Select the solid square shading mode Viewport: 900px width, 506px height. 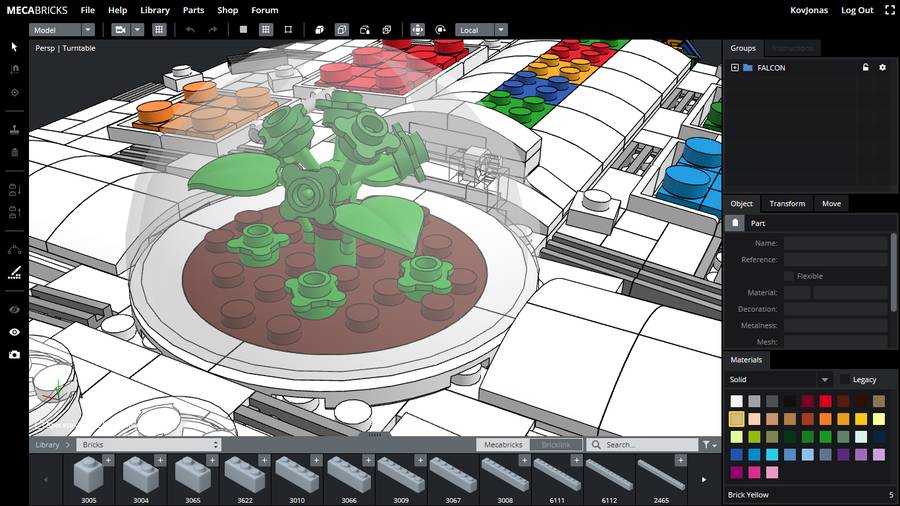[x=243, y=30]
